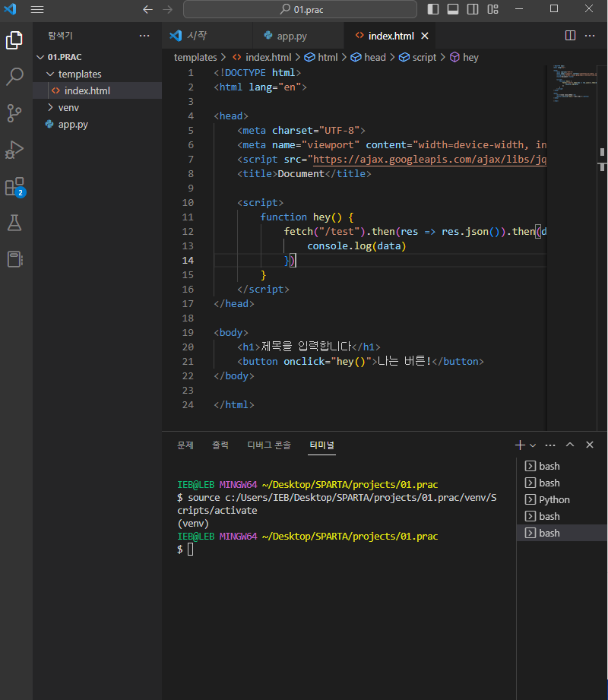This screenshot has width=608, height=700.
Task: Select index.html in the explorer tree
Action: (97, 90)
